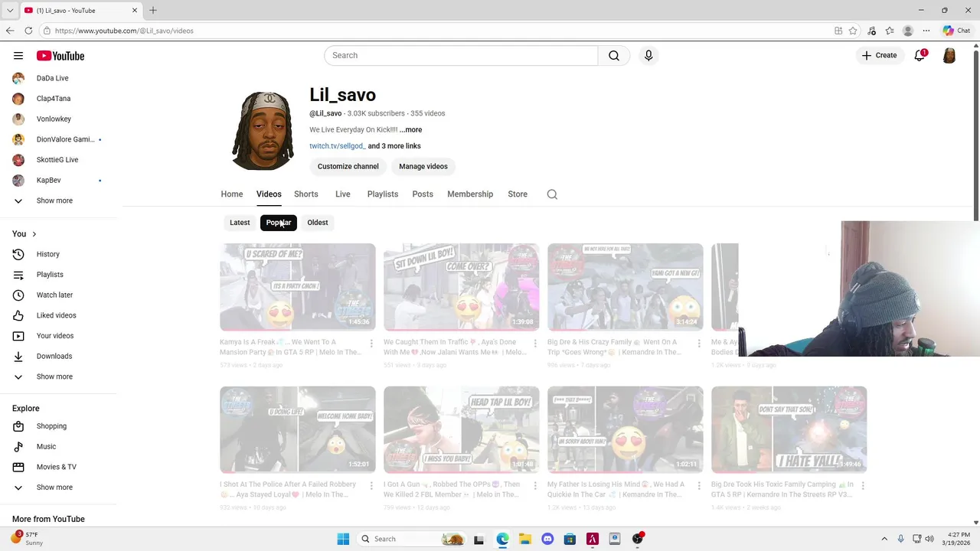Open browser tab search dropdown arrow
The width and height of the screenshot is (980, 551).
(10, 11)
